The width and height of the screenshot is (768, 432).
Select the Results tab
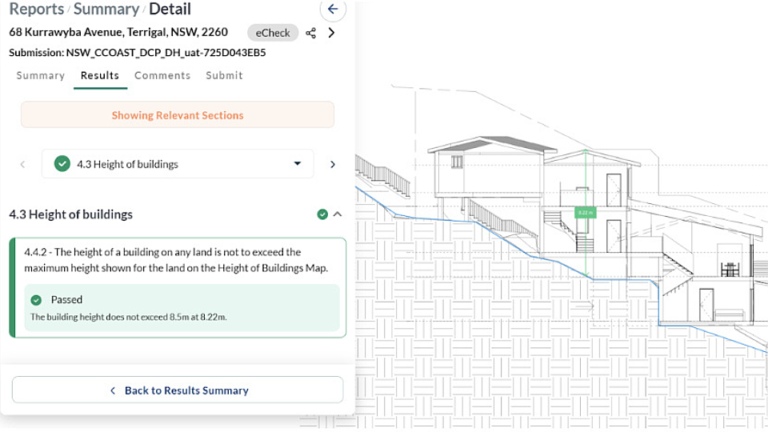(100, 76)
